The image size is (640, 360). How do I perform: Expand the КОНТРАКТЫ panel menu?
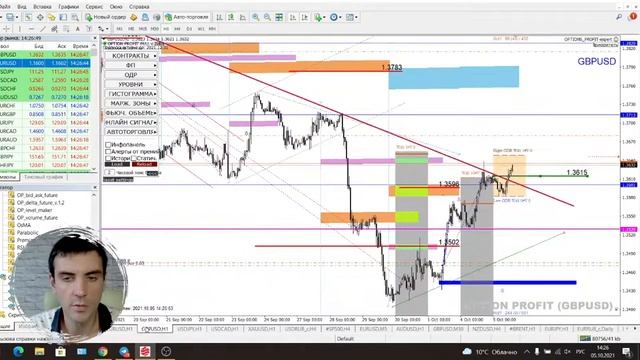pyautogui.click(x=131, y=56)
